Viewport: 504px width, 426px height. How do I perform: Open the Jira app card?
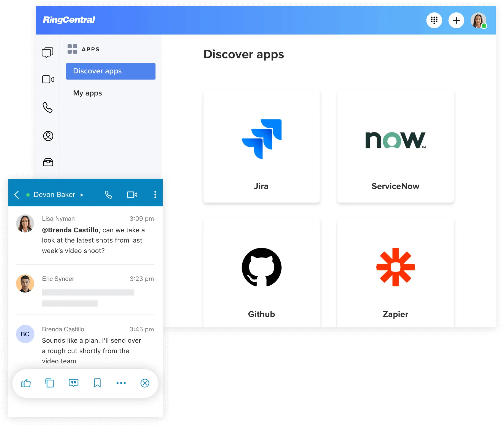[x=261, y=146]
